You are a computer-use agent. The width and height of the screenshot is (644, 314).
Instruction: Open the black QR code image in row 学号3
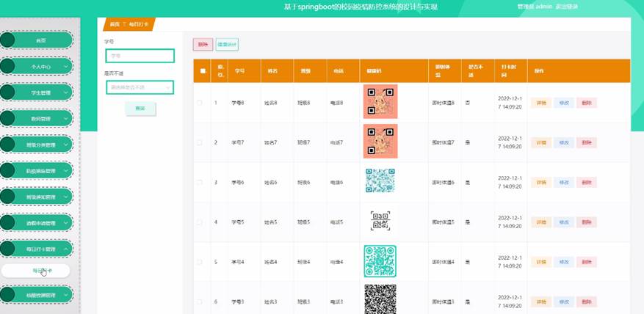tap(380, 299)
